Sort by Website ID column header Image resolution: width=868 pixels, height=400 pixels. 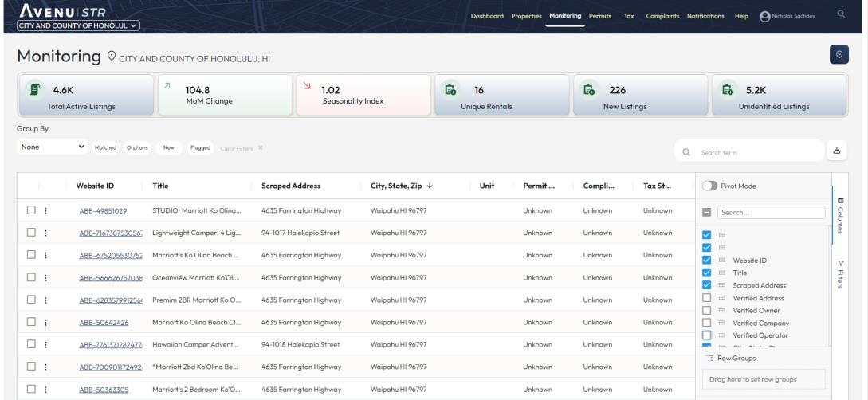[95, 186]
